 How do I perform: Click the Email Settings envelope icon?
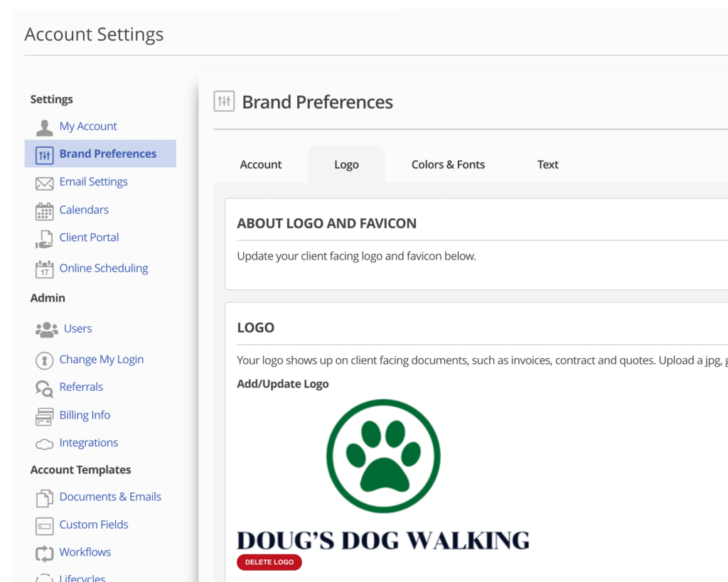[x=45, y=183]
